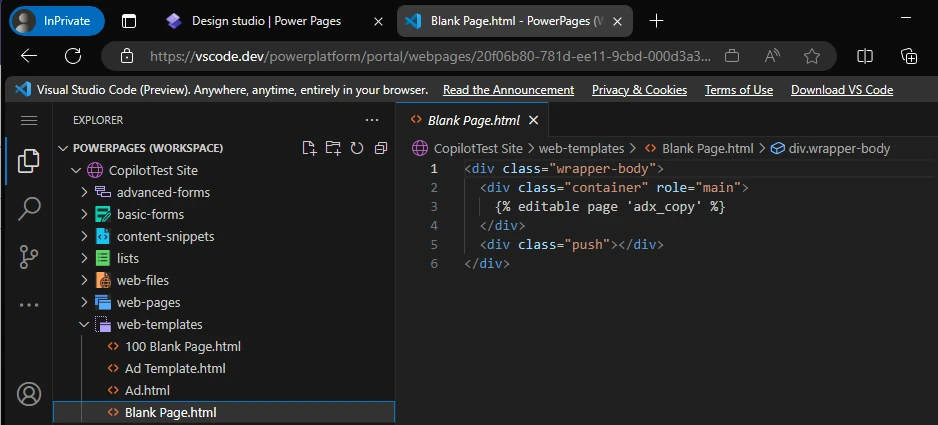The height and width of the screenshot is (425, 938).
Task: Close the Blank Page.html editor tab
Action: click(x=533, y=120)
